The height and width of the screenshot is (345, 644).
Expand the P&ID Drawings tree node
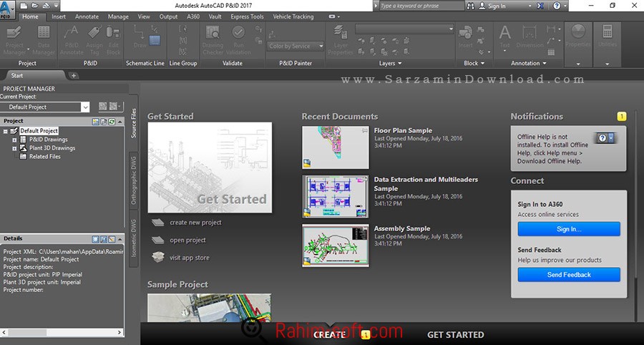(14, 140)
